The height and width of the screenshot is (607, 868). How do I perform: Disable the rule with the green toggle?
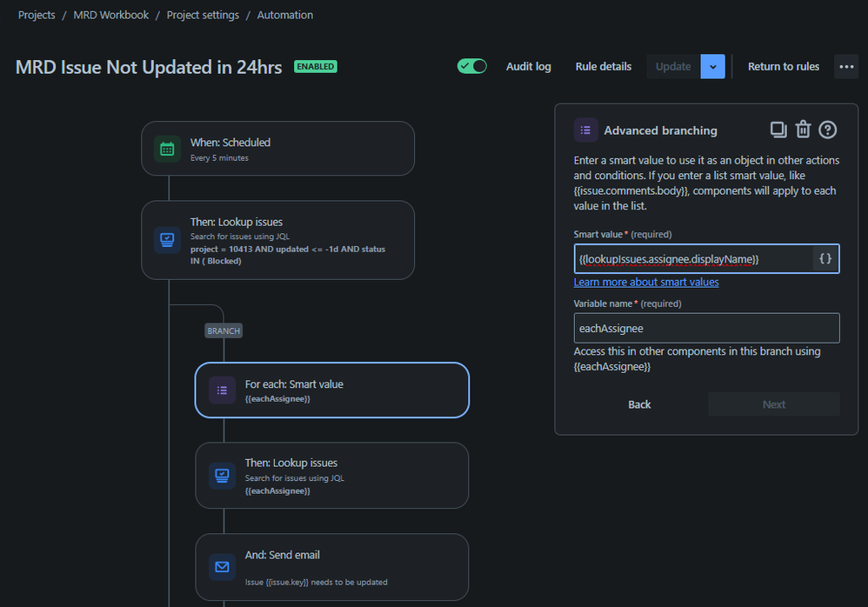[471, 65]
